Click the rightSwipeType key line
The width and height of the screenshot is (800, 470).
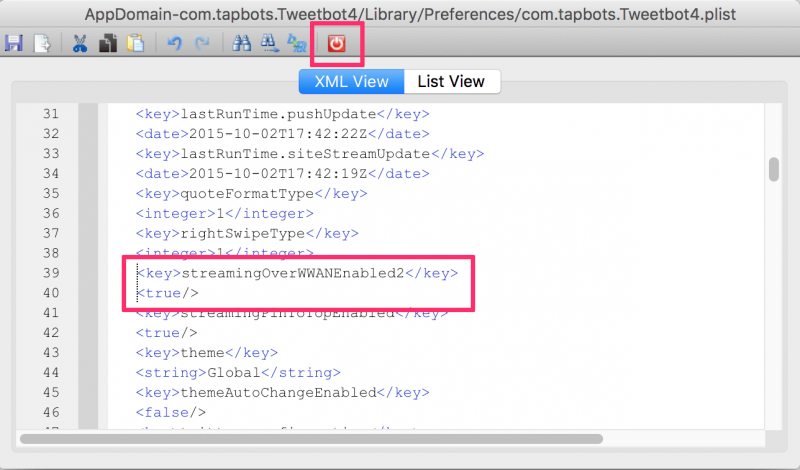pyautogui.click(x=247, y=233)
